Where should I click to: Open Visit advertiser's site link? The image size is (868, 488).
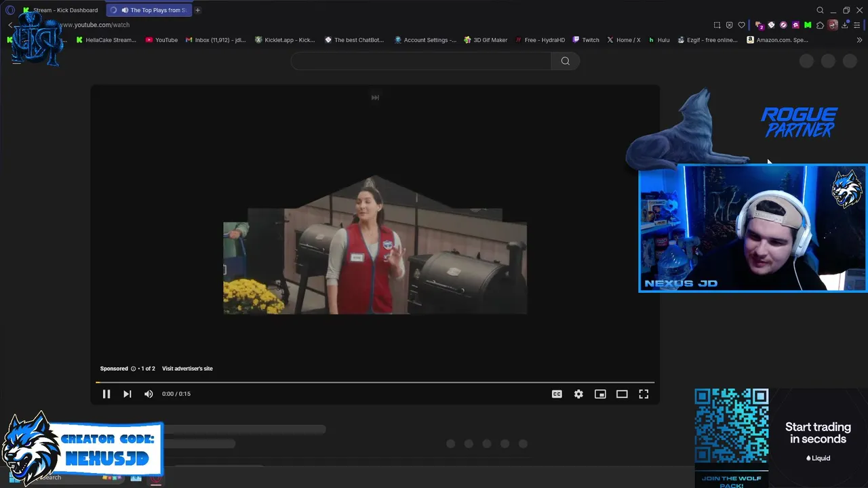[187, 369]
